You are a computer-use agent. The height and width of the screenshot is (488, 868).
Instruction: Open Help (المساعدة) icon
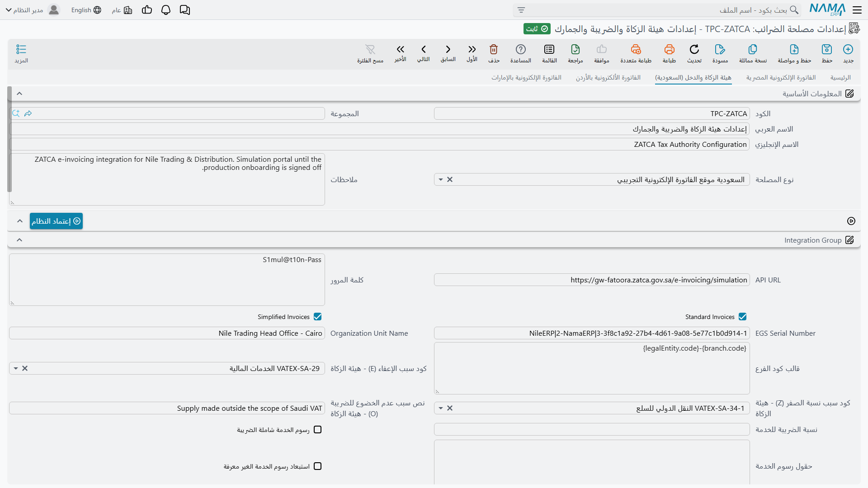click(521, 49)
